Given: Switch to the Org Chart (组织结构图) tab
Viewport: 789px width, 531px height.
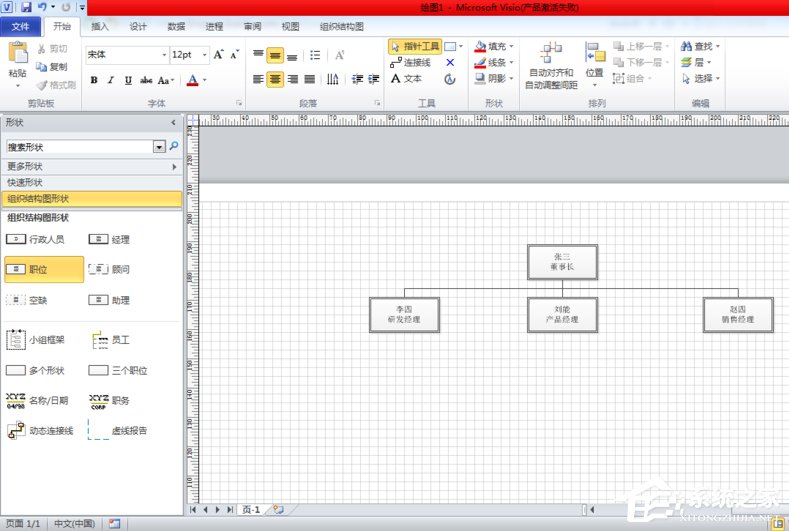Looking at the screenshot, I should click(x=342, y=27).
